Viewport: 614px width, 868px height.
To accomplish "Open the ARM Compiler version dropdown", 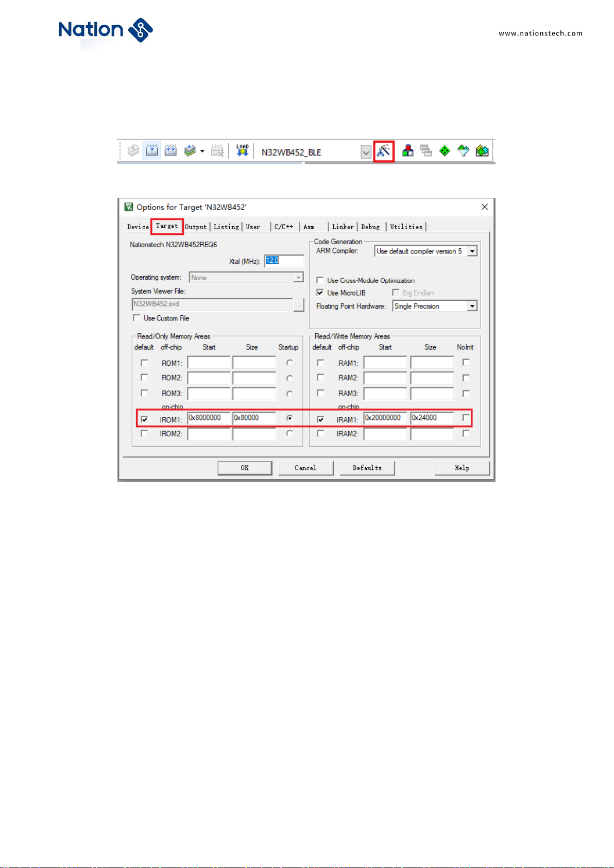I will (472, 251).
